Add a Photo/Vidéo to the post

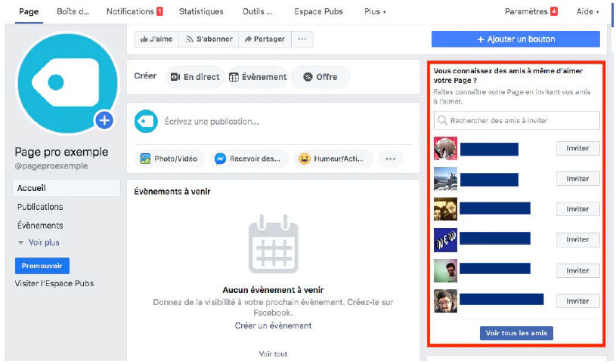[169, 159]
